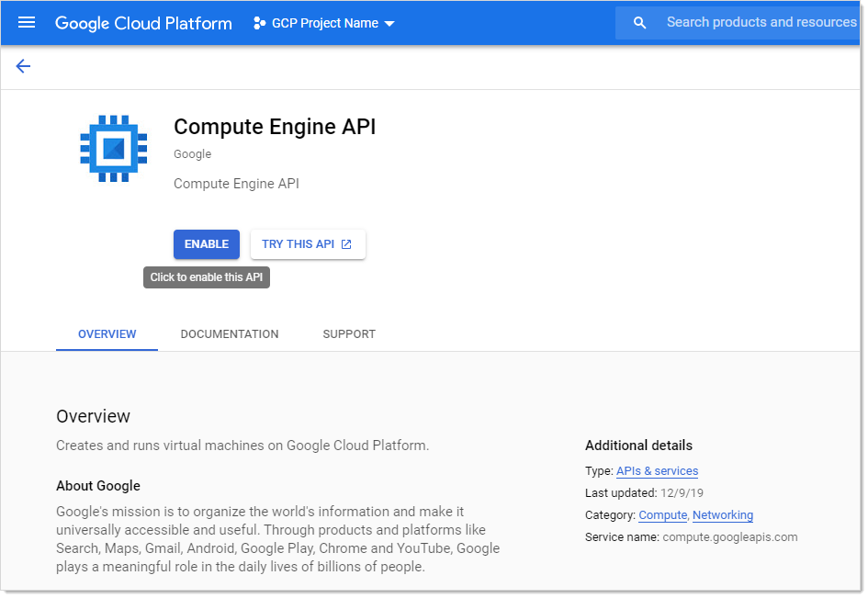
Task: Click the TRY THIS API button label
Action: pos(298,244)
